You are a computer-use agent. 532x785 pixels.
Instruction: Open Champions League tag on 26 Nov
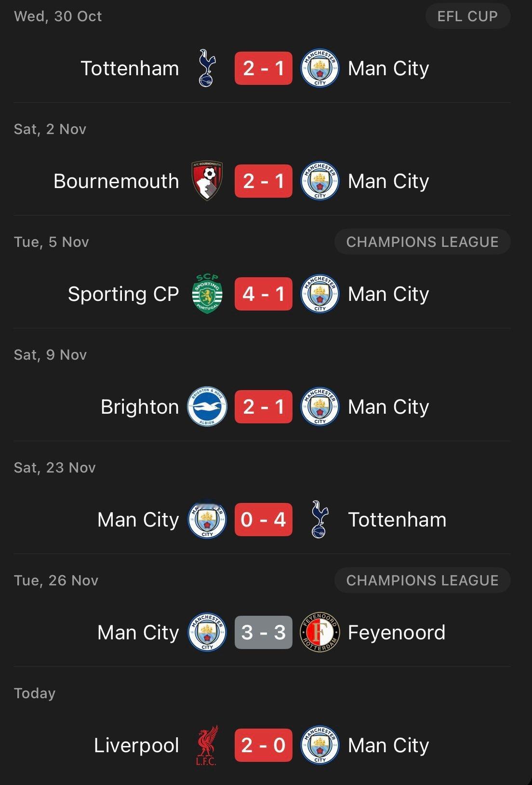422,580
